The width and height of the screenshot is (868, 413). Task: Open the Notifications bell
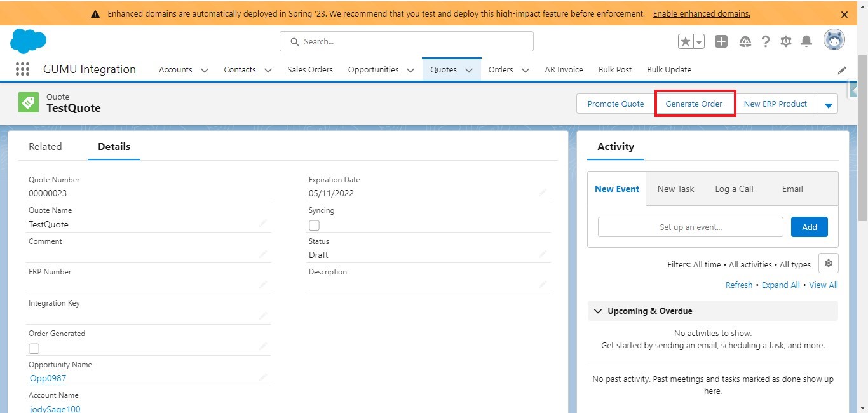click(x=806, y=41)
